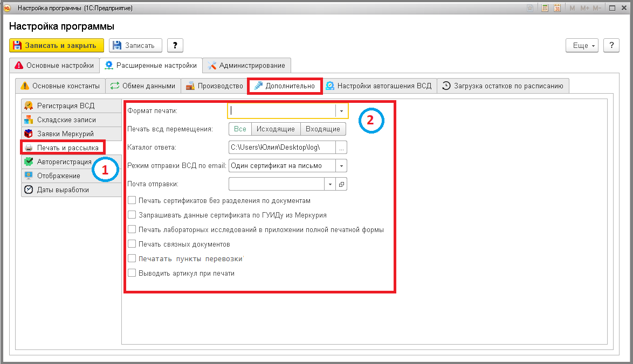Expand the Еще menu button
Viewport: 633px width, 364px height.
[582, 46]
